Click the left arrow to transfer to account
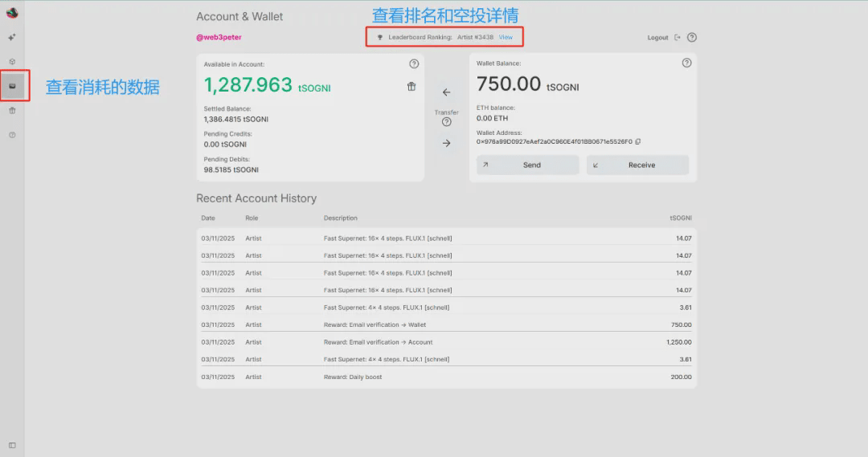This screenshot has width=868, height=457. 447,92
